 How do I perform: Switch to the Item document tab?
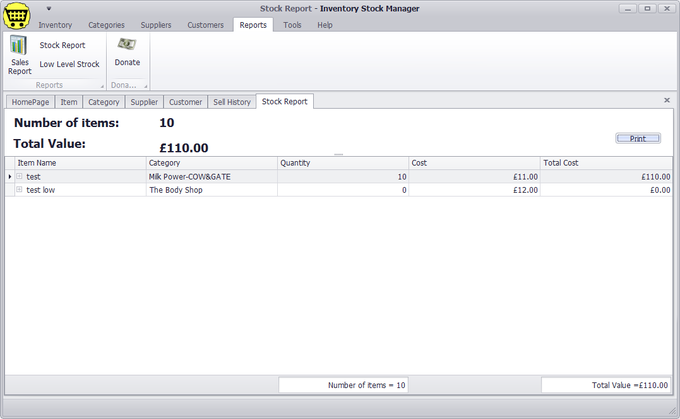coord(69,102)
